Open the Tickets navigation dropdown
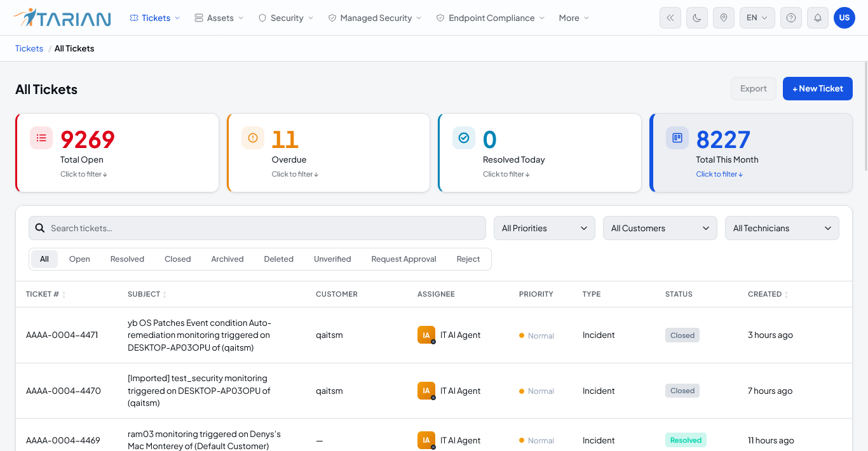 click(155, 18)
